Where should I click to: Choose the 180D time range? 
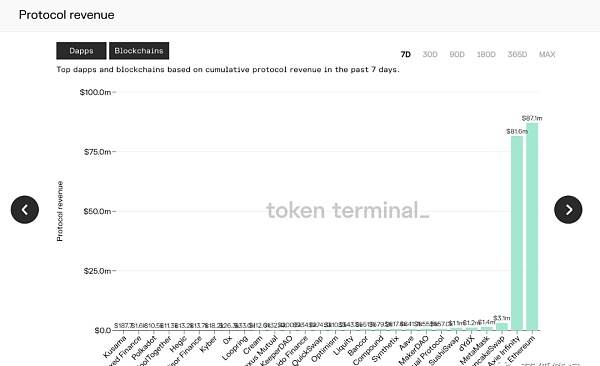[486, 54]
